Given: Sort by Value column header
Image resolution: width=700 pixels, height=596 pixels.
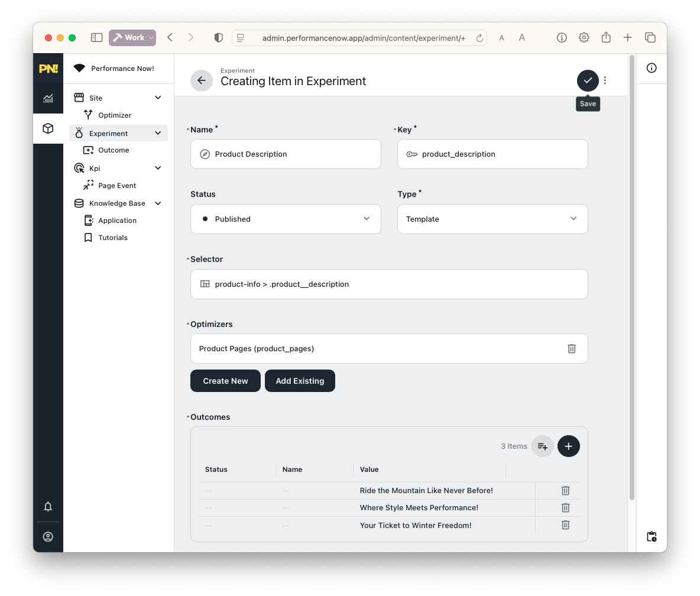Looking at the screenshot, I should click(369, 469).
